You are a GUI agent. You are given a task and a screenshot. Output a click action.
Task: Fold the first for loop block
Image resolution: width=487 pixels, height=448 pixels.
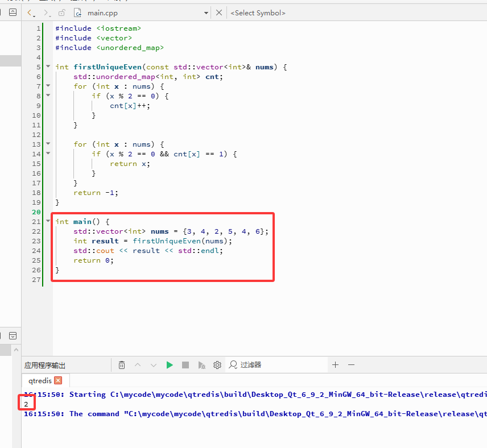tap(48, 85)
